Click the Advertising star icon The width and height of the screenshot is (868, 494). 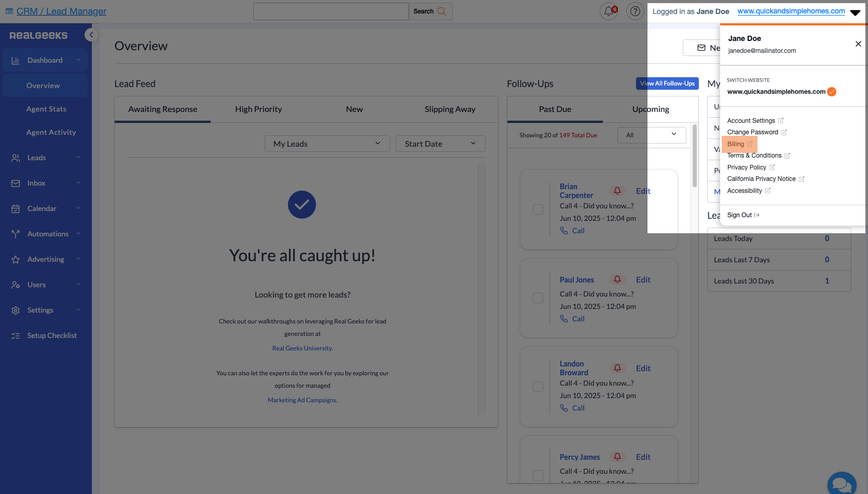point(16,259)
